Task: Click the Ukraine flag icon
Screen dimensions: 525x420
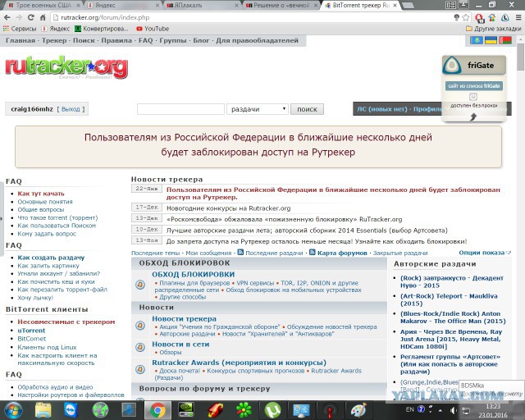Action: click(x=491, y=40)
